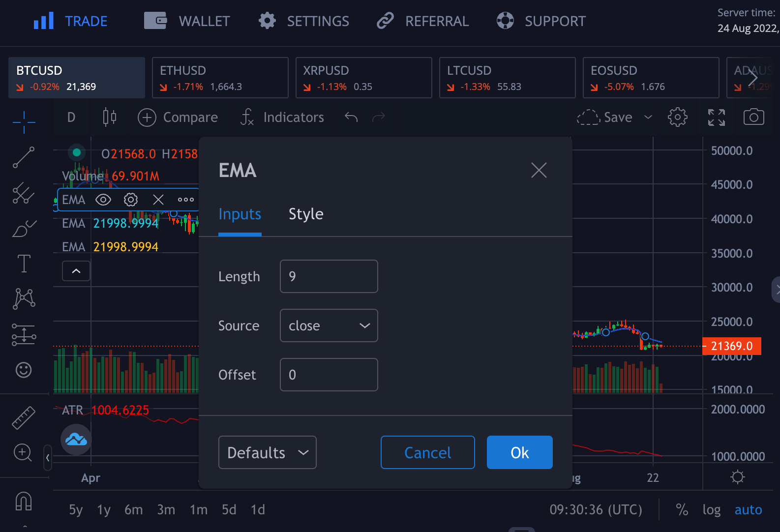Toggle auto scale for price axis

point(748,510)
